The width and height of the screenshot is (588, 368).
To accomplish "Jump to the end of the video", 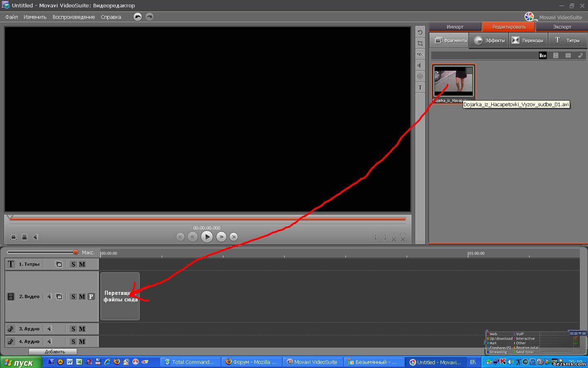I will [234, 237].
